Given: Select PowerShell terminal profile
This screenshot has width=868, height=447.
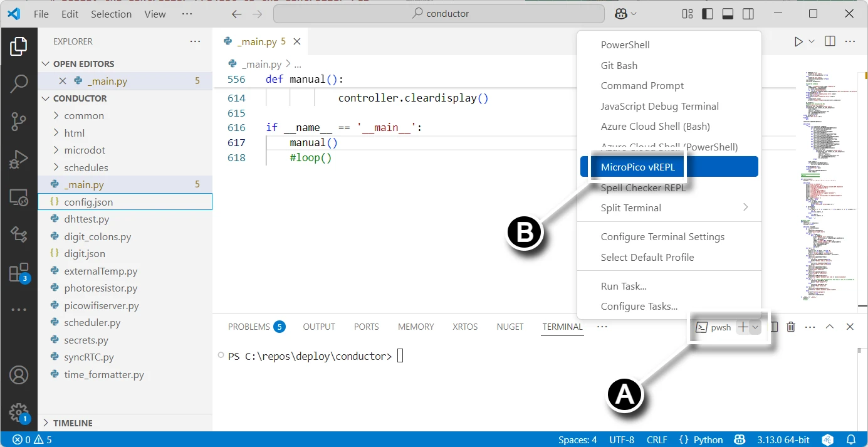Looking at the screenshot, I should (x=669, y=45).
